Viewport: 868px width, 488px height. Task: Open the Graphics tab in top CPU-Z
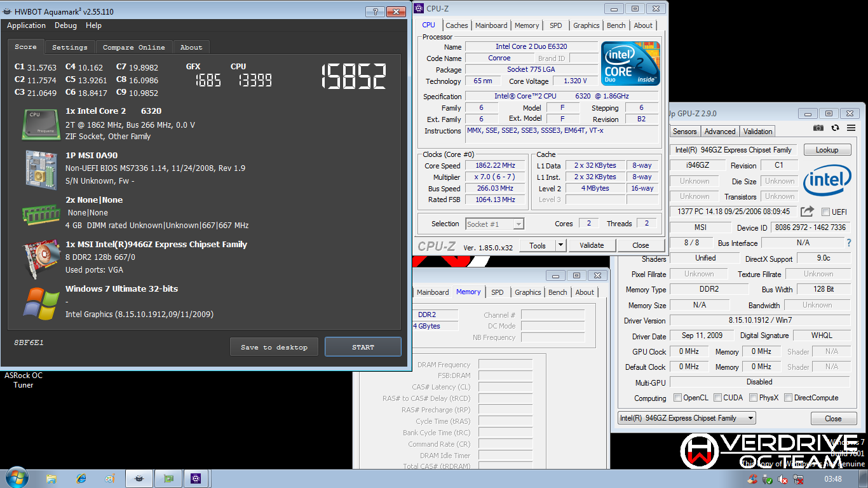(586, 25)
